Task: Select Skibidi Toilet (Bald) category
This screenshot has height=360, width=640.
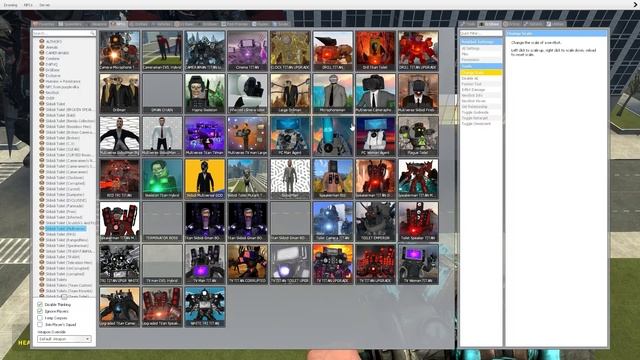Action: click(x=60, y=115)
